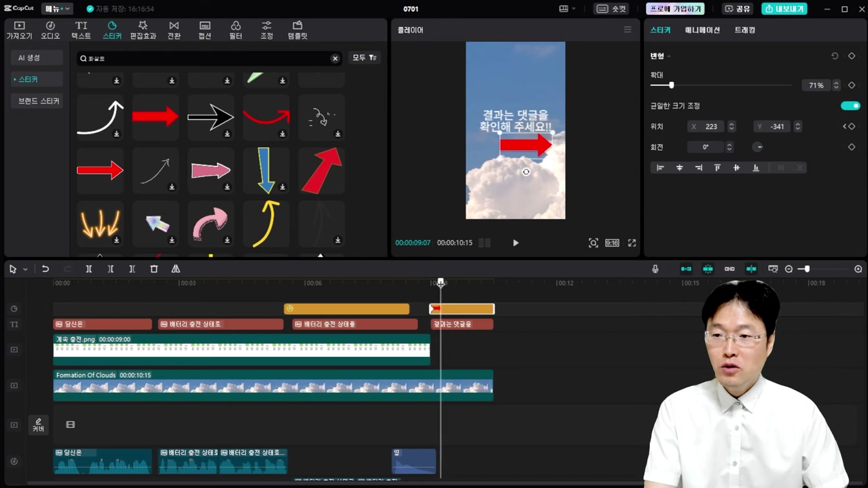Screen dimensions: 868x488
Task: Select AI 생성 in sticker sidebar
Action: (x=36, y=57)
